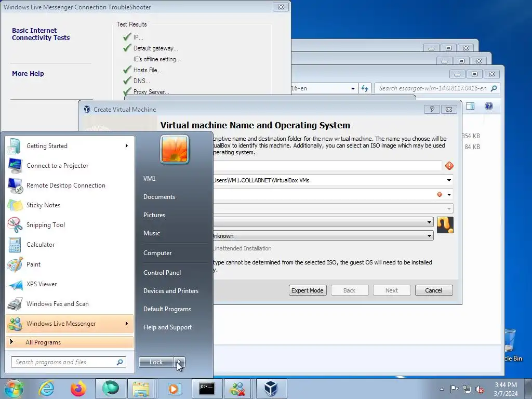Open the OS Type dropdown
The height and width of the screenshot is (399, 532).
pyautogui.click(x=323, y=222)
